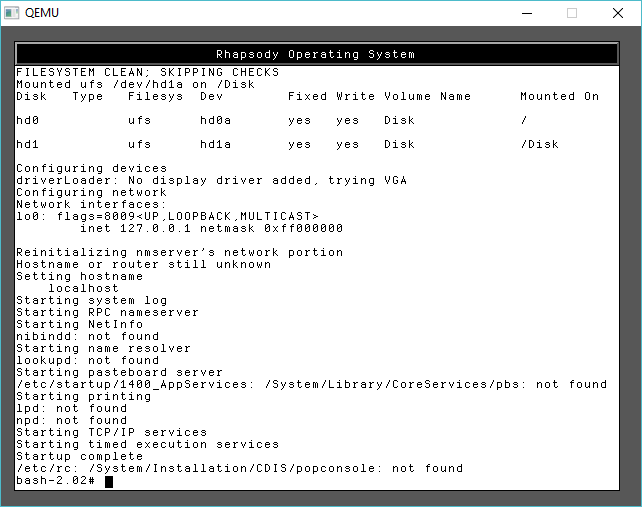Click the hd1a device entry

[215, 144]
